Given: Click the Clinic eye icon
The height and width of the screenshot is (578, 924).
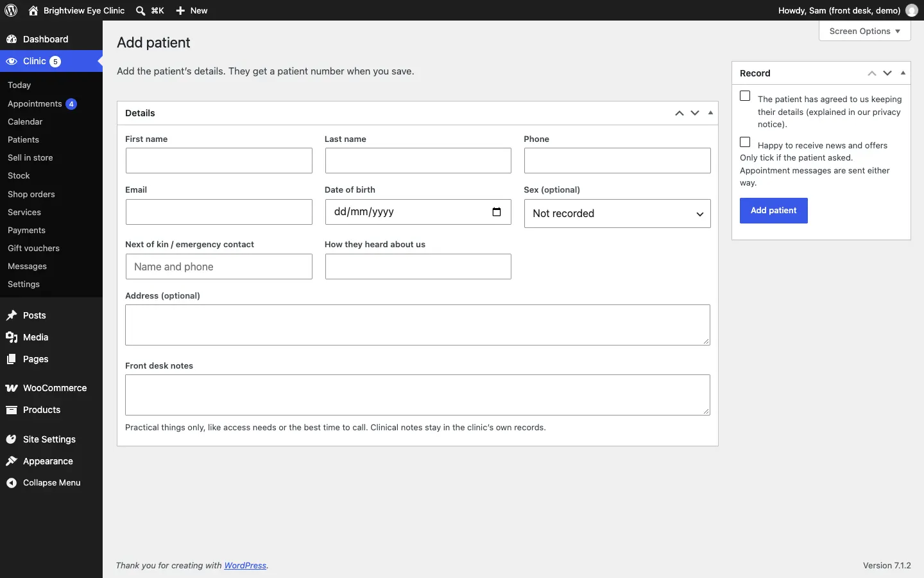Looking at the screenshot, I should coord(12,61).
